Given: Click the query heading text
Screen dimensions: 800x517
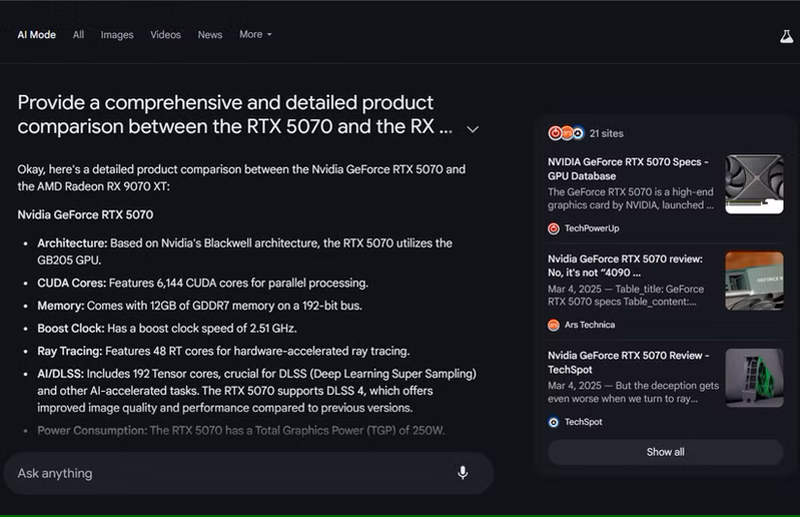Looking at the screenshot, I should coord(235,114).
